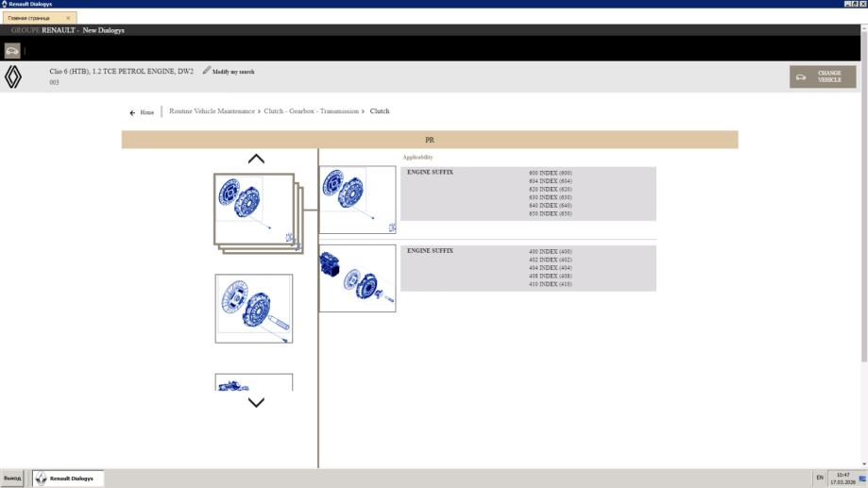This screenshot has width=868, height=488.
Task: Click the CHANGE VEHICLE button
Action: click(x=823, y=76)
